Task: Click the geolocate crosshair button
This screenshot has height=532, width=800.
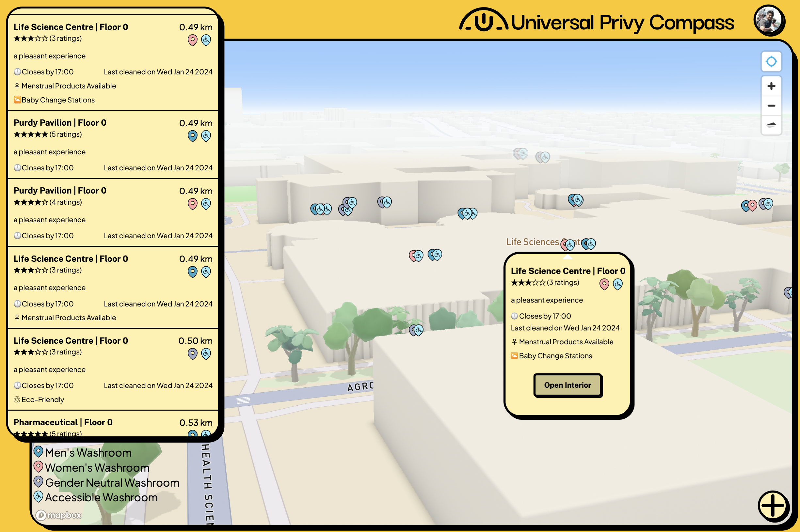Action: (771, 62)
